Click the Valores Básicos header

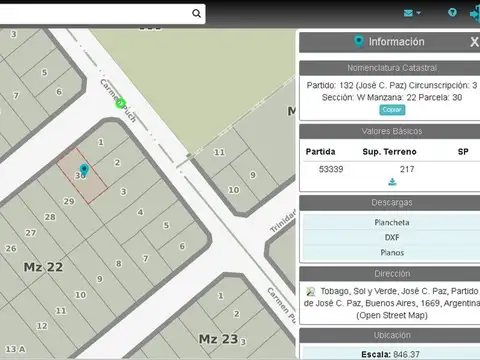tap(392, 131)
